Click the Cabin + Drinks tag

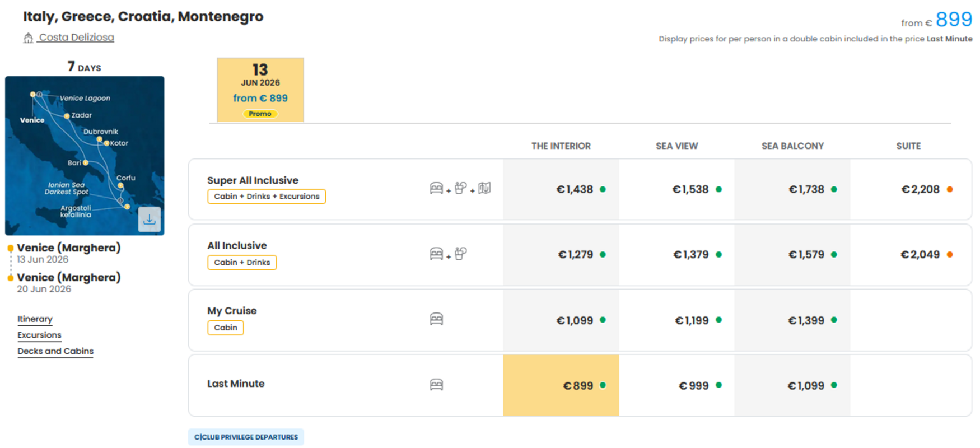tap(242, 263)
